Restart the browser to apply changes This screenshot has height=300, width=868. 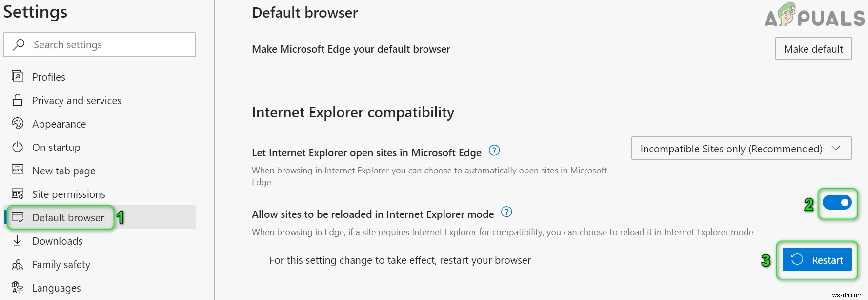click(816, 260)
